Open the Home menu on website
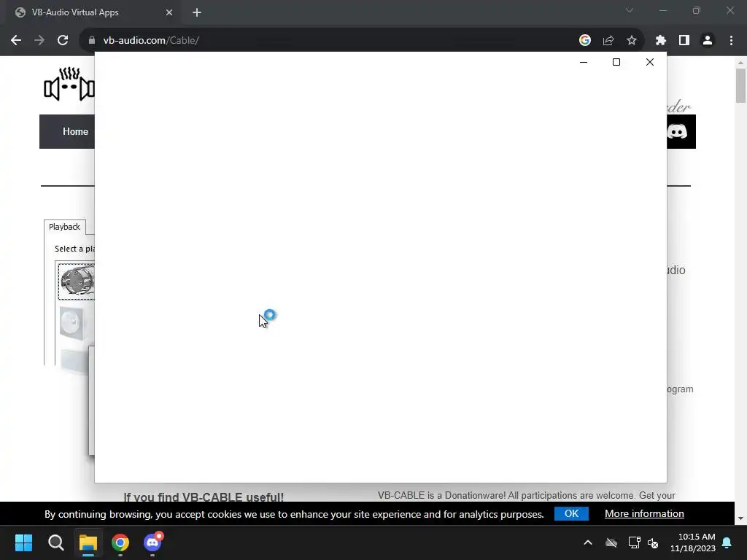 75,131
